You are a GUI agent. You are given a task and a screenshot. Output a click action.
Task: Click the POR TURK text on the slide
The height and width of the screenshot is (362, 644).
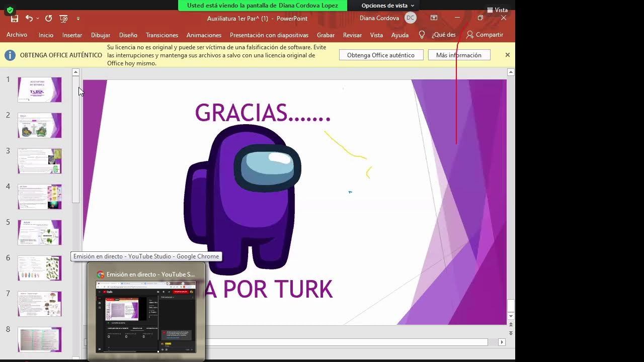(278, 290)
